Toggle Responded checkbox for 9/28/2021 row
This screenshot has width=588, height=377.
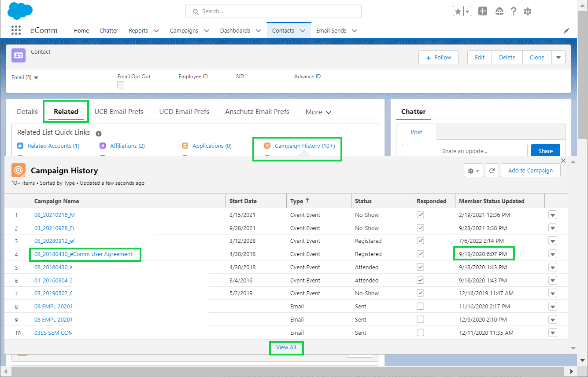coord(421,228)
